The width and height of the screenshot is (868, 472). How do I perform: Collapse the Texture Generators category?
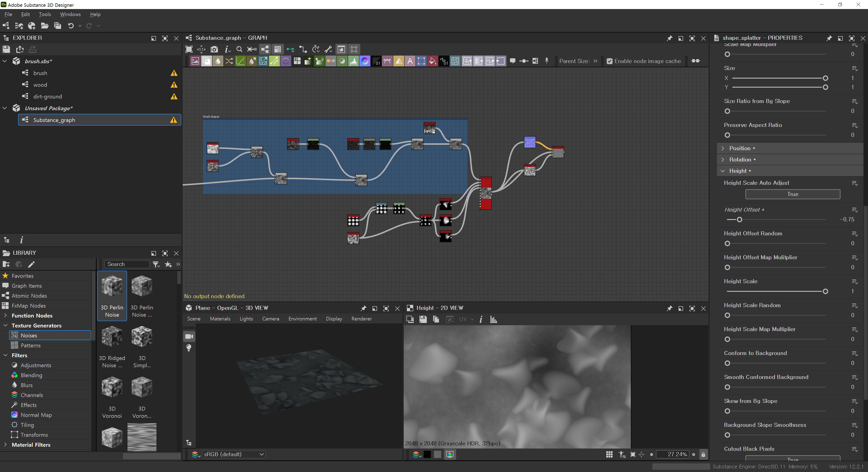pyautogui.click(x=5, y=325)
